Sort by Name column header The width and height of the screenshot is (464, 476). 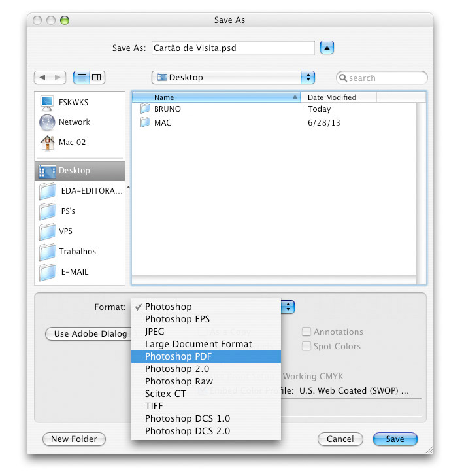[x=216, y=97]
